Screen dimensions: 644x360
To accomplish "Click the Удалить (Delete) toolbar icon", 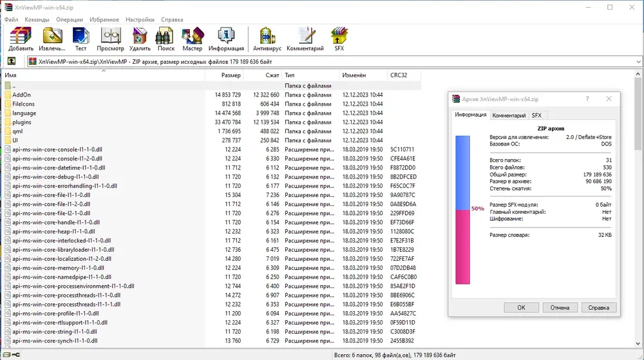I will coord(140,36).
